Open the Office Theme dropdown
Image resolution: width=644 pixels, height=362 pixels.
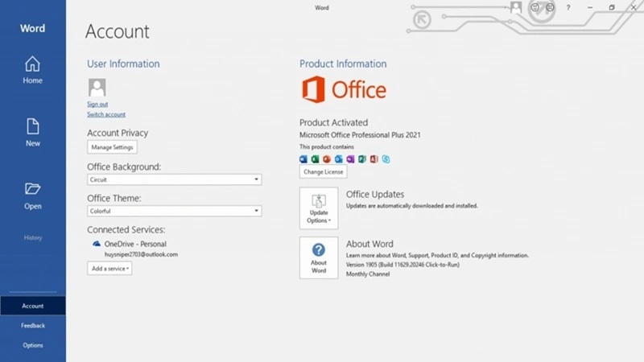[x=174, y=211]
